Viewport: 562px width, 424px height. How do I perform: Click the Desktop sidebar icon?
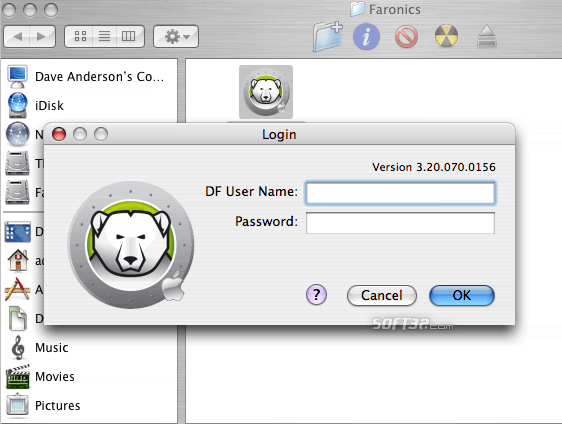(18, 232)
